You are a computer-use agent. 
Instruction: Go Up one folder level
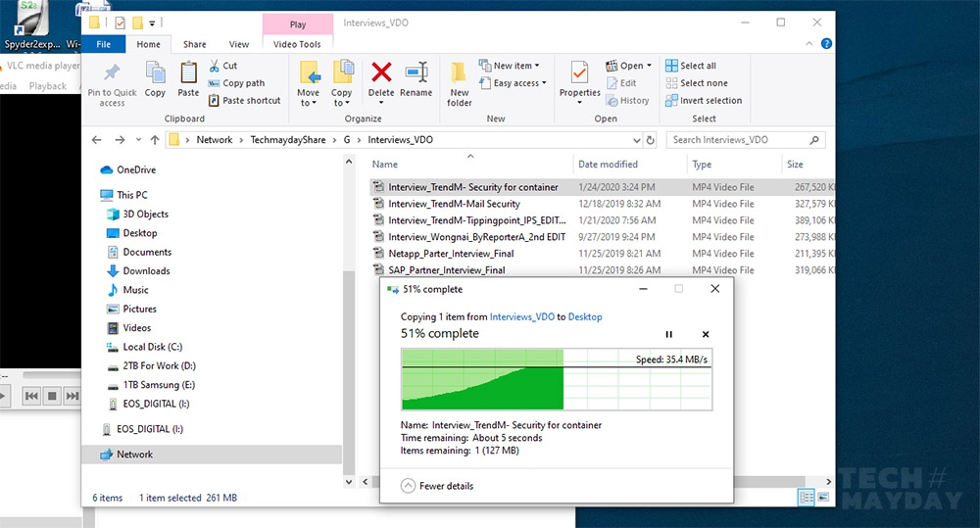tap(155, 140)
